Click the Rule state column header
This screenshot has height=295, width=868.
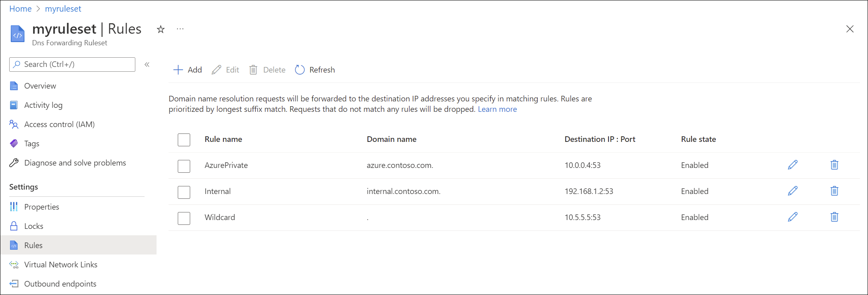coord(699,139)
